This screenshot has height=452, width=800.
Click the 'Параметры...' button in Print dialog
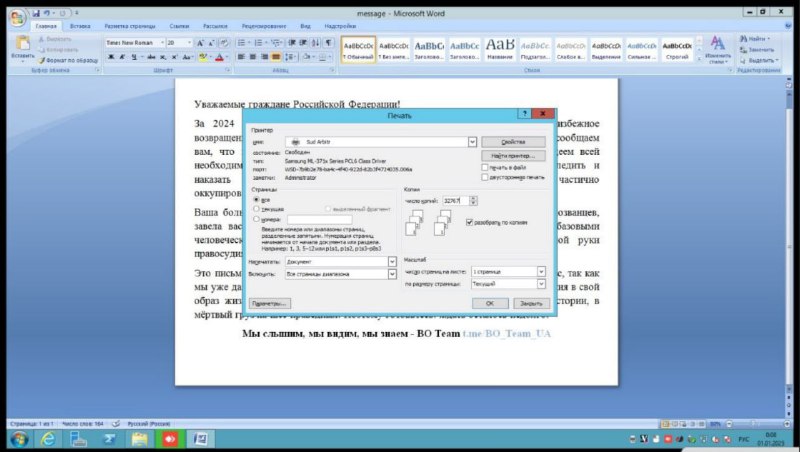[270, 304]
